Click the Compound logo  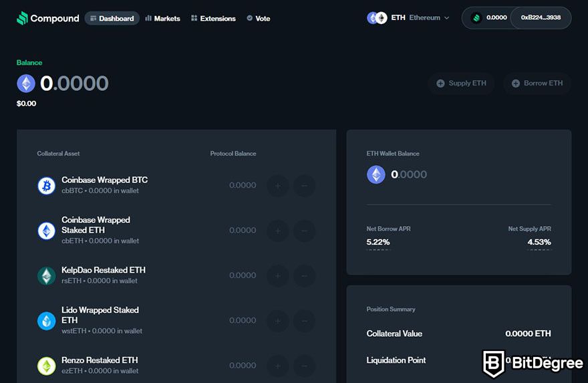47,18
